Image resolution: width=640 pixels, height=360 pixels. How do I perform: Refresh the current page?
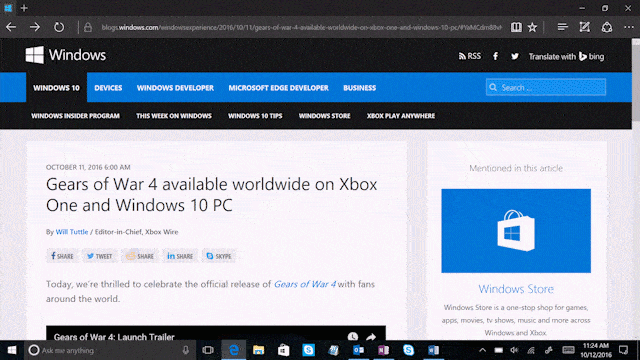coord(59,27)
